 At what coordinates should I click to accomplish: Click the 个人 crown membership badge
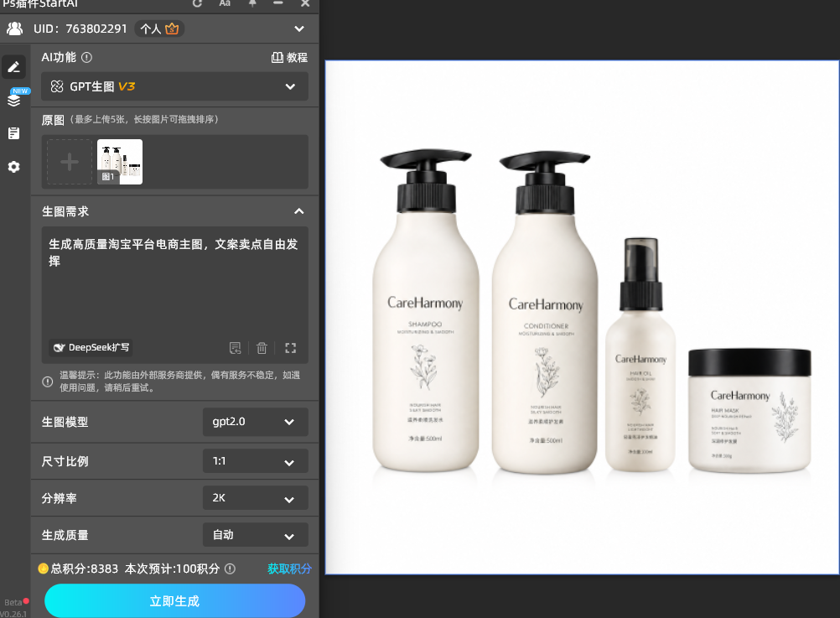pyautogui.click(x=159, y=29)
